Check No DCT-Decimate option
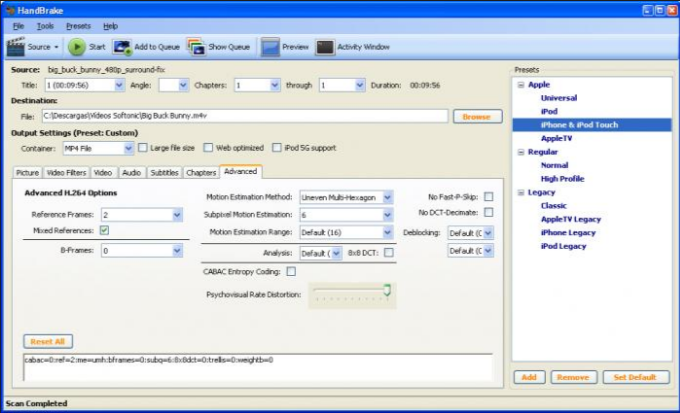Viewport: 680px width, 413px height. pos(488,213)
